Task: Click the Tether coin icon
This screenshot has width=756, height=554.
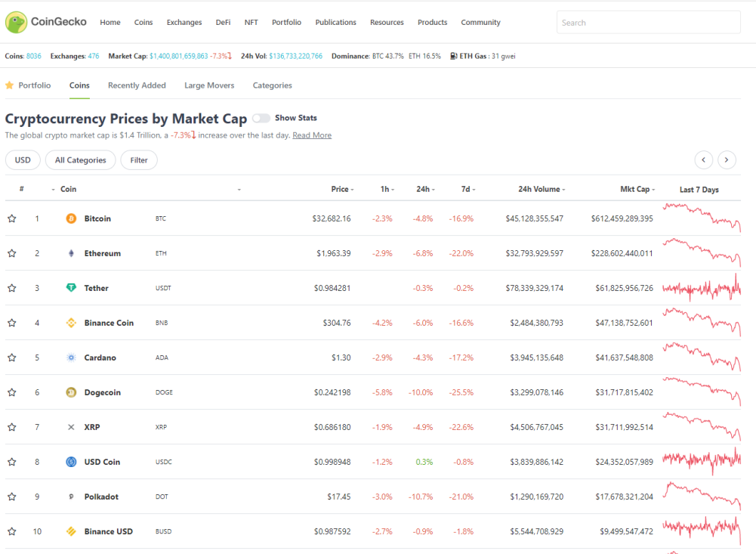Action: tap(71, 288)
